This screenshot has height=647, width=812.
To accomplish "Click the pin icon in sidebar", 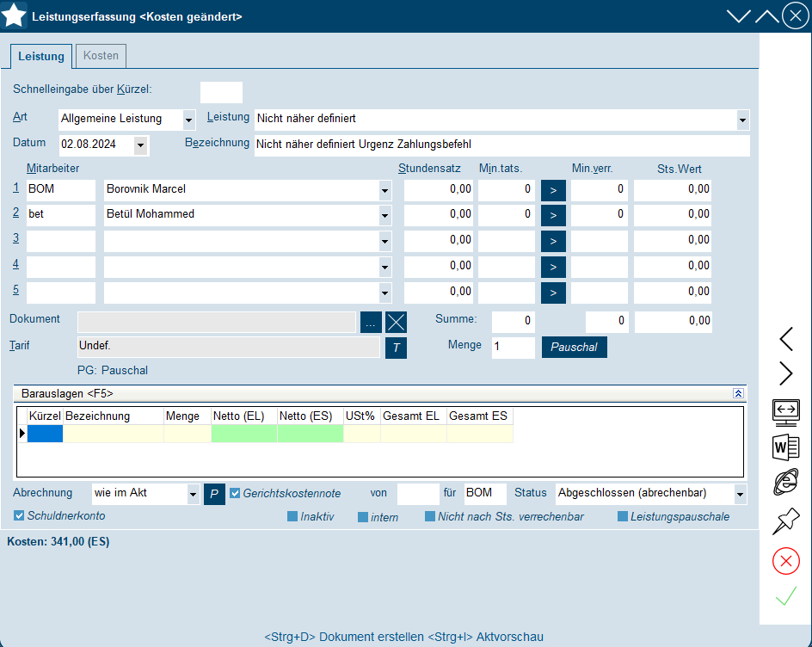I will coord(786,521).
